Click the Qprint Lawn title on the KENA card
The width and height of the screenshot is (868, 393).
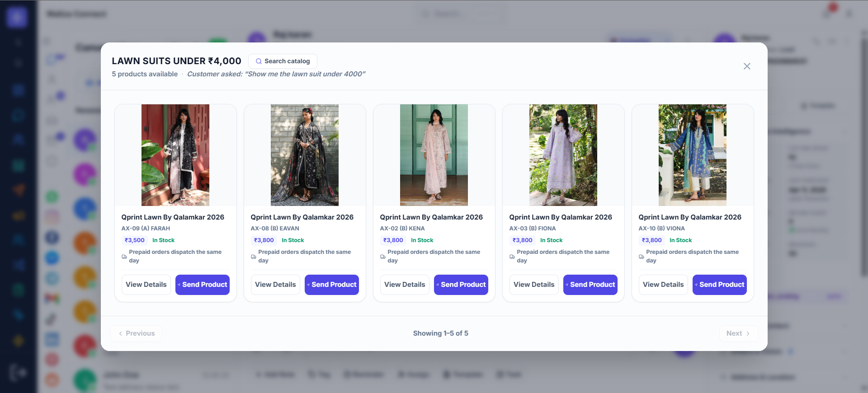[x=431, y=217]
